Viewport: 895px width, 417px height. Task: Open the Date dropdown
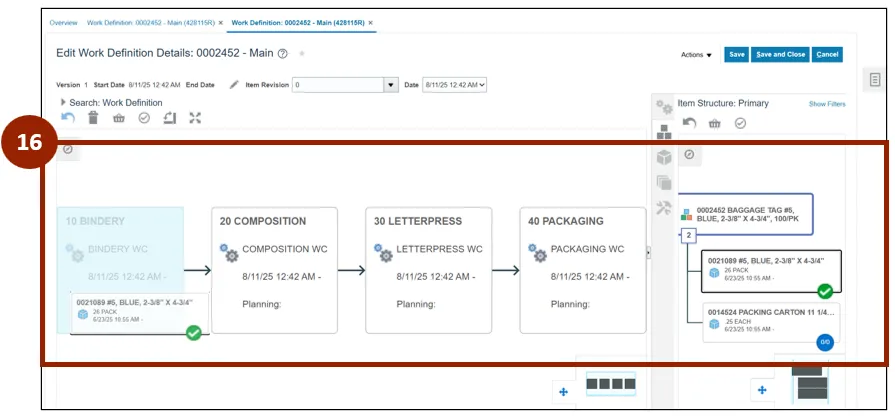click(454, 85)
